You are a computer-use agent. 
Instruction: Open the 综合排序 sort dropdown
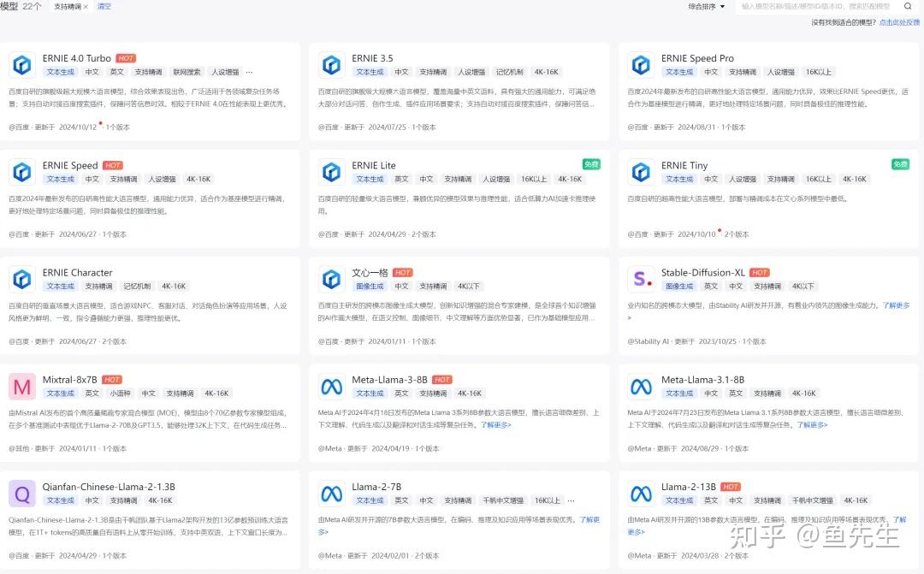pos(707,7)
